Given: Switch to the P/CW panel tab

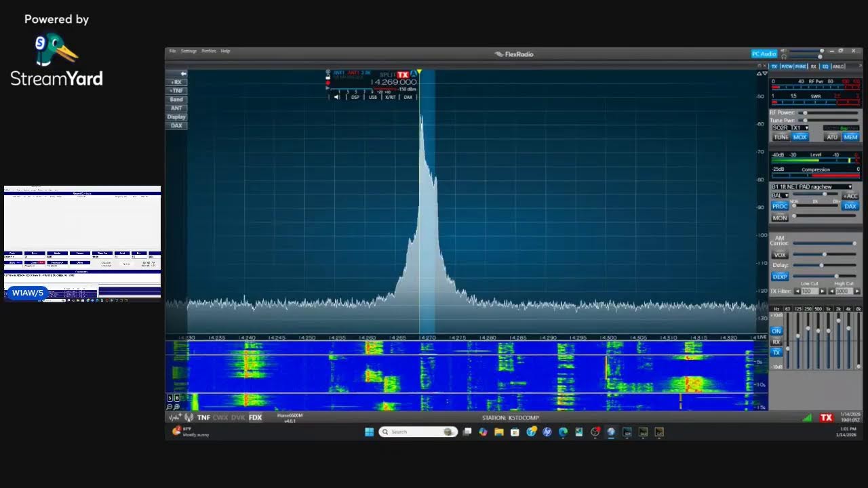Looking at the screenshot, I should pos(787,66).
